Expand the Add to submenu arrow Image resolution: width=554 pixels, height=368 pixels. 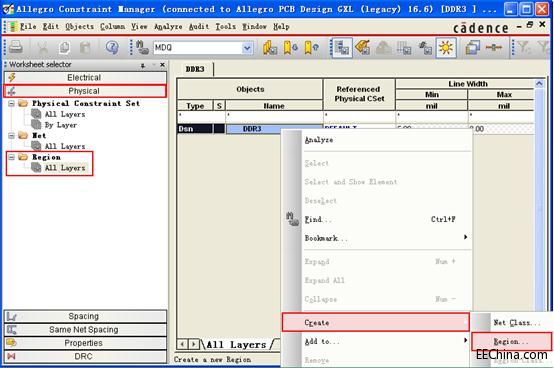(x=465, y=340)
